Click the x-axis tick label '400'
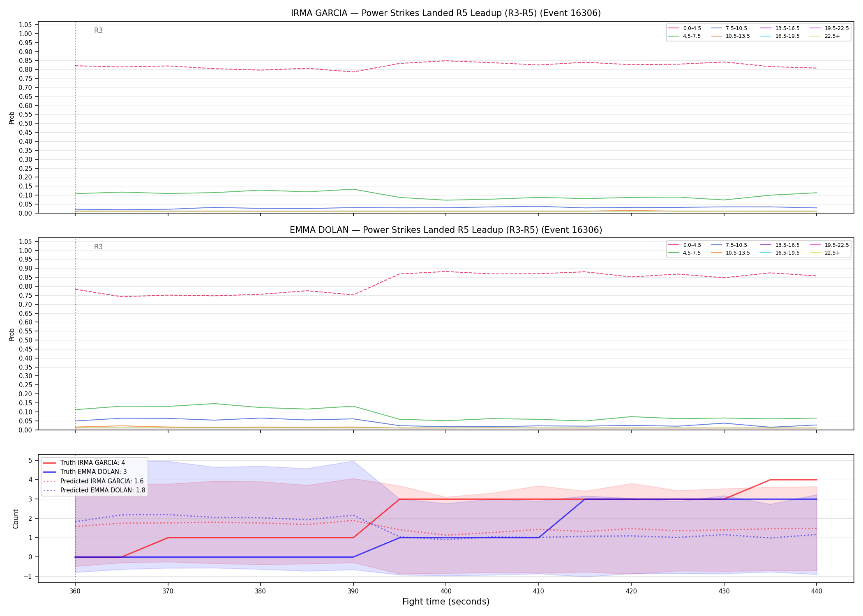 point(446,591)
